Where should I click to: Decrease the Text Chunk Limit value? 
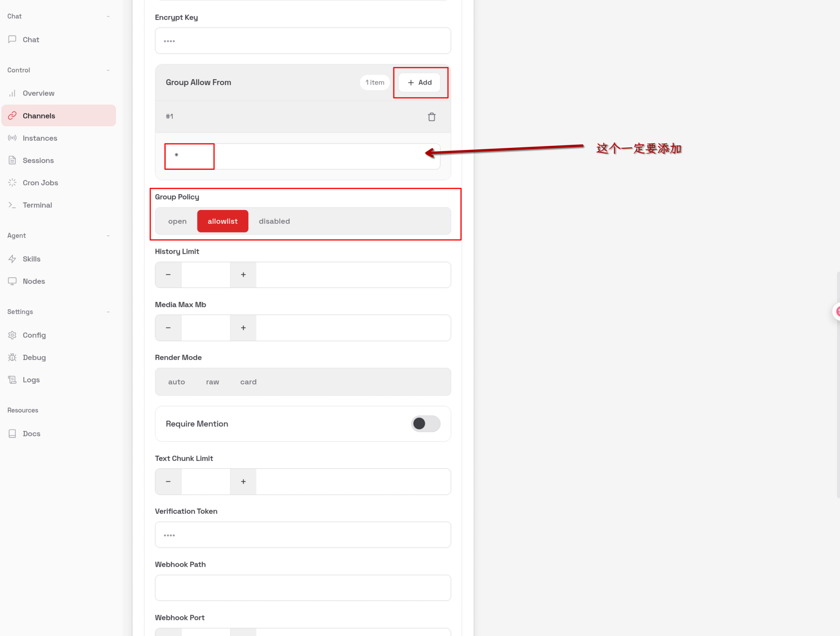pyautogui.click(x=168, y=481)
